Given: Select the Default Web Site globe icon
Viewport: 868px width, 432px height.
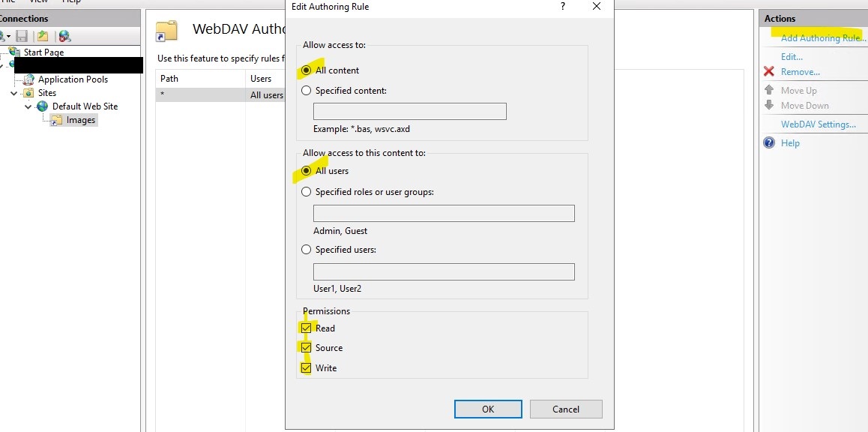Looking at the screenshot, I should coord(42,106).
